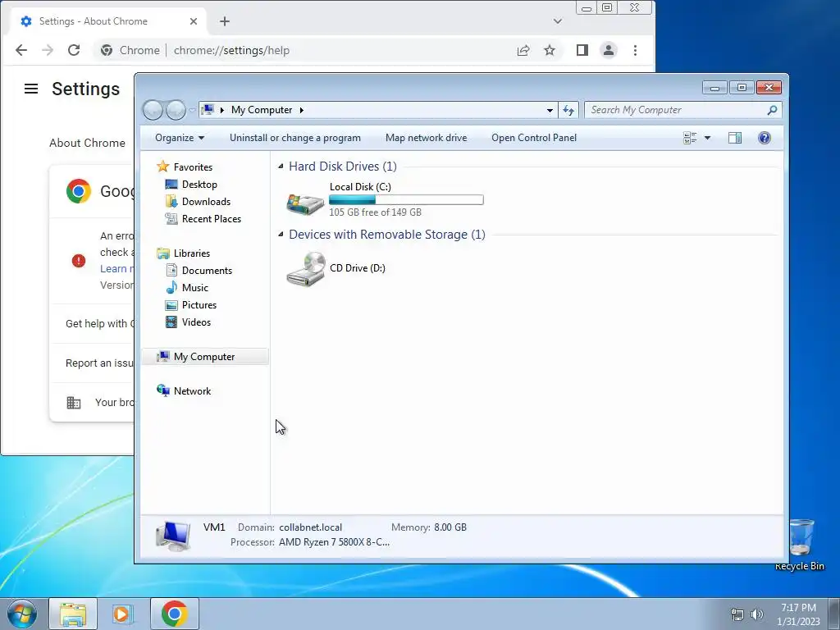The height and width of the screenshot is (630, 840).
Task: Click Map network drive
Action: pyautogui.click(x=427, y=138)
